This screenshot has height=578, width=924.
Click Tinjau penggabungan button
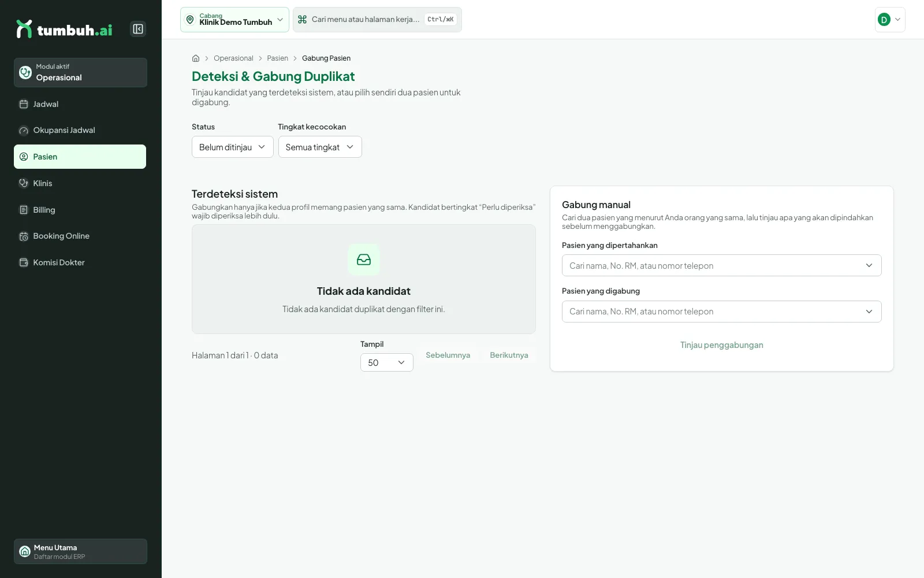[722, 345]
